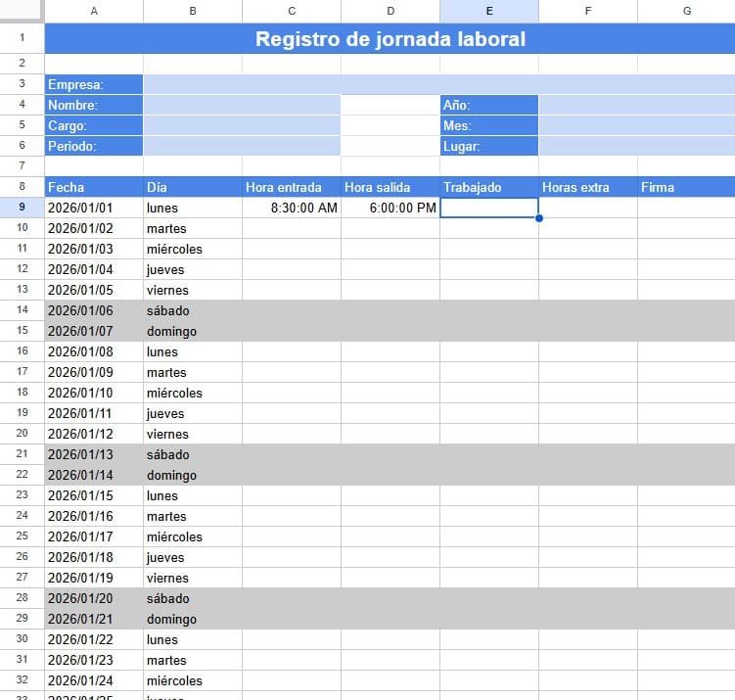The image size is (735, 700).
Task: Select row 32 header number
Action: (23, 679)
